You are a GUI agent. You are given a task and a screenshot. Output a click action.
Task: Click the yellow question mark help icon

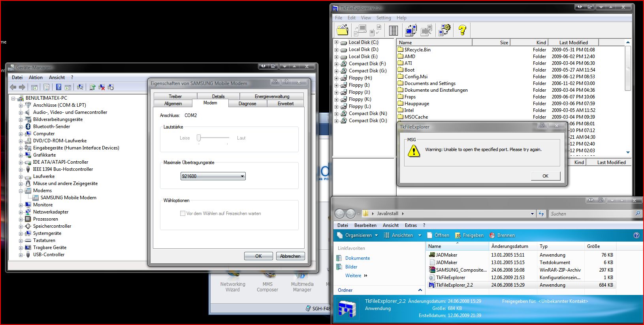(462, 30)
